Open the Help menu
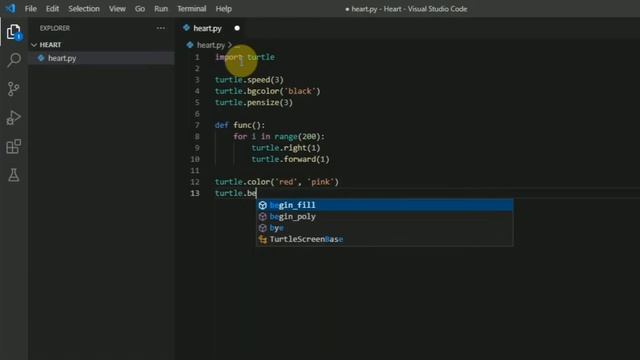 point(223,9)
